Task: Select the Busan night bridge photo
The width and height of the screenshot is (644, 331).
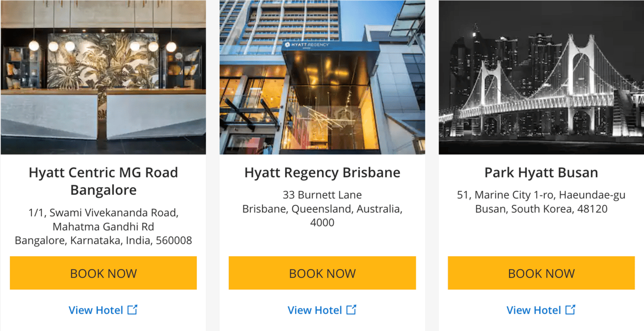Action: [x=541, y=77]
